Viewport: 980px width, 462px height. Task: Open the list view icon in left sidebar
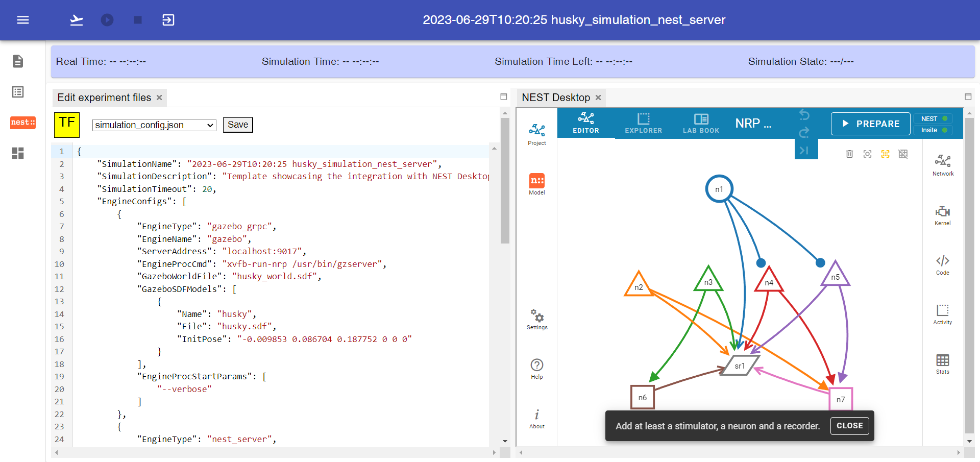[x=18, y=92]
